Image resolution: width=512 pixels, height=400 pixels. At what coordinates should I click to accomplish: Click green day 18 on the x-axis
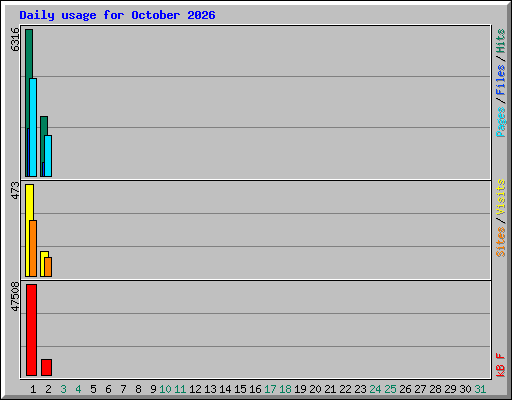[x=285, y=389]
